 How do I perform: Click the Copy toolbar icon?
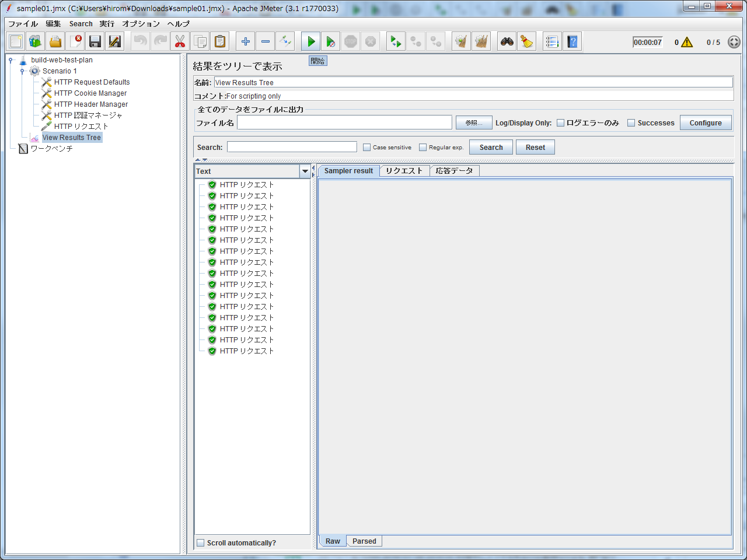click(200, 41)
